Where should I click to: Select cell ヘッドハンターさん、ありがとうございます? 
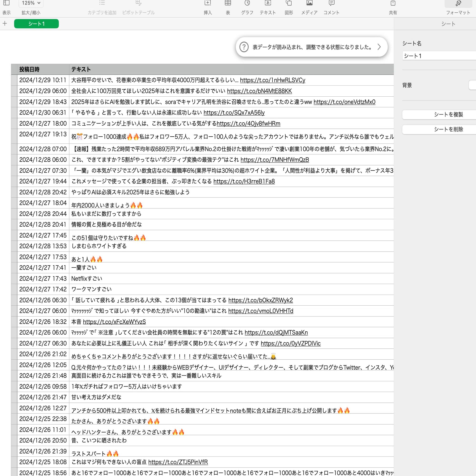[x=231, y=430]
